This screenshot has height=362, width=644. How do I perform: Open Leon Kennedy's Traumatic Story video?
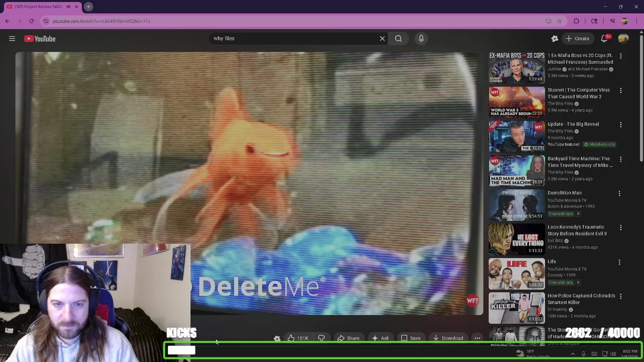point(577,230)
